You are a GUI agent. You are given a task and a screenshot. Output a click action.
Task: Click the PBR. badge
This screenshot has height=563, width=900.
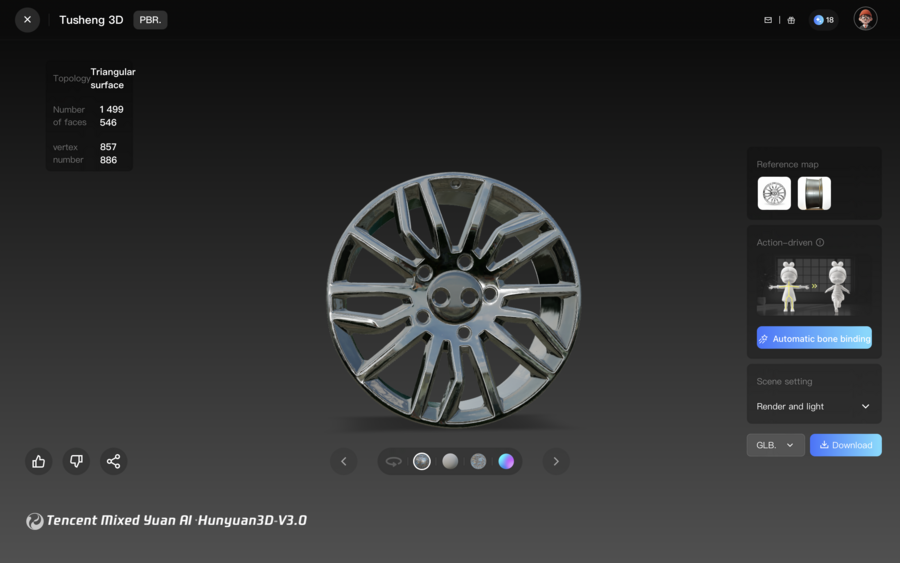point(150,20)
